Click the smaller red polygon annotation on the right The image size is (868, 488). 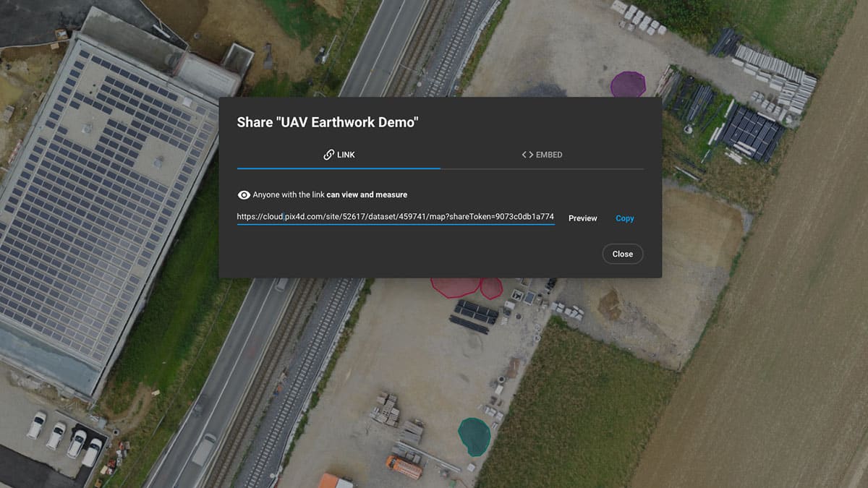tap(492, 288)
